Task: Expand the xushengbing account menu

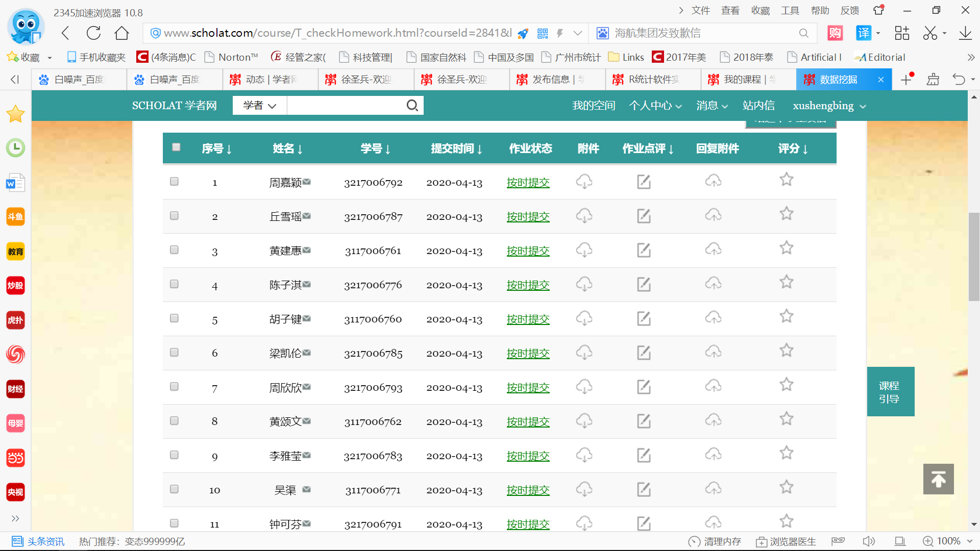Action: click(829, 106)
